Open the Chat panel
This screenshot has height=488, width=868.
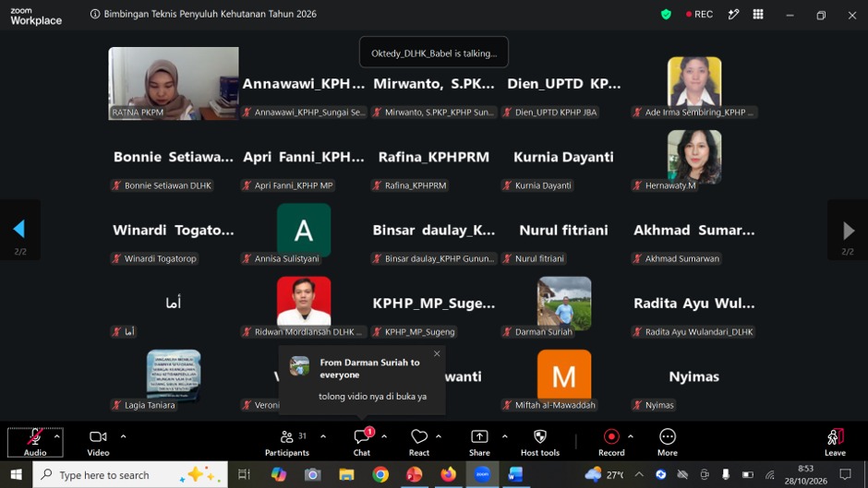click(x=361, y=443)
